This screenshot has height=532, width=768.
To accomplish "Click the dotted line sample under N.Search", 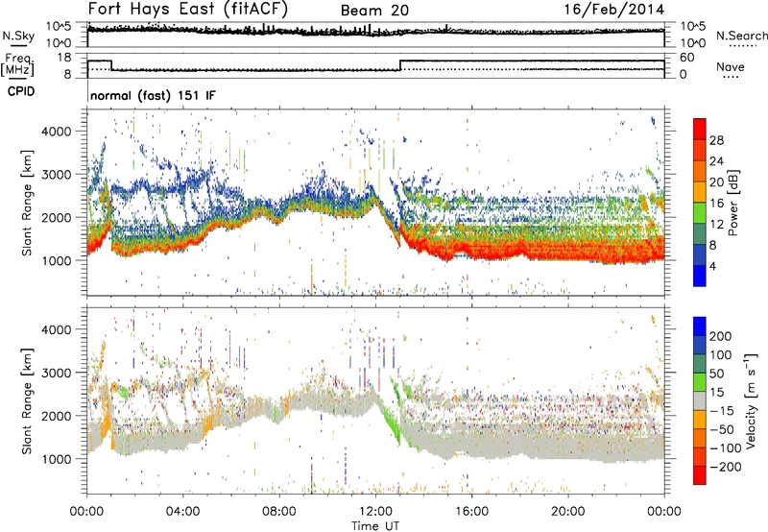I will coord(742,46).
